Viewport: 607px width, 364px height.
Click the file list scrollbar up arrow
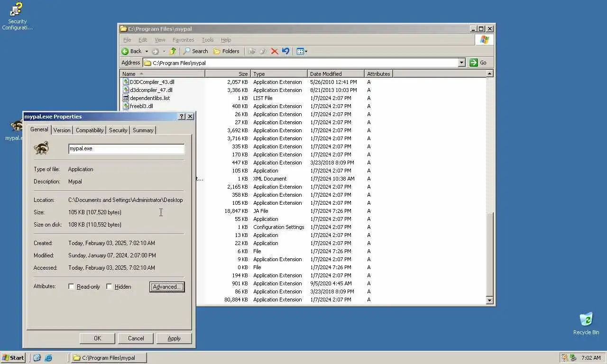pos(490,74)
